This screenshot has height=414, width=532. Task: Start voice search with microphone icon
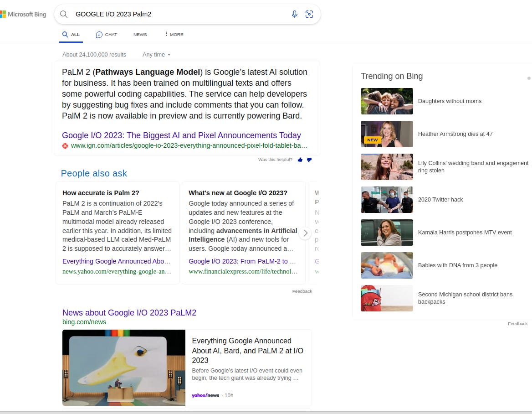click(295, 14)
